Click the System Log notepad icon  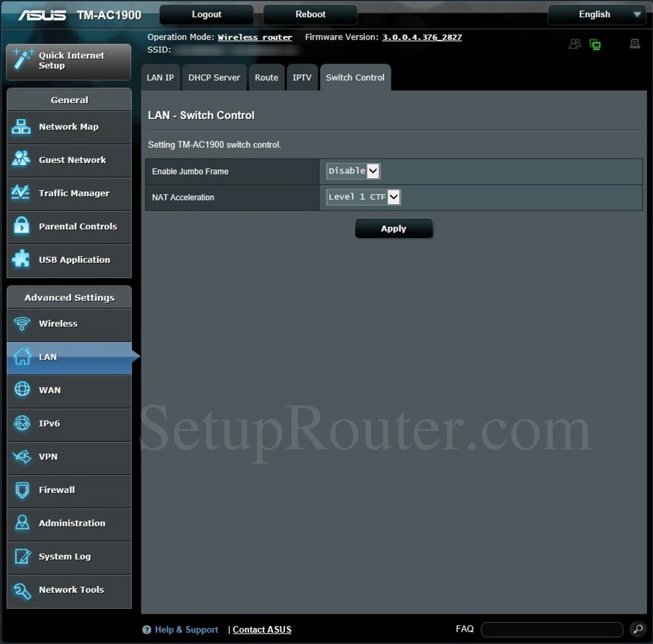click(23, 556)
